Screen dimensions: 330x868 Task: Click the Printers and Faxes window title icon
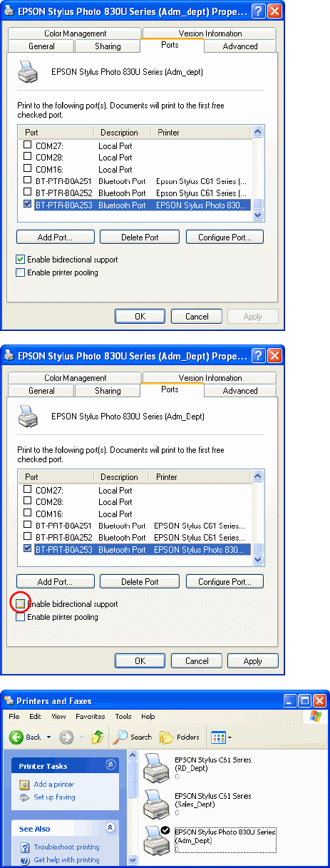(9, 700)
